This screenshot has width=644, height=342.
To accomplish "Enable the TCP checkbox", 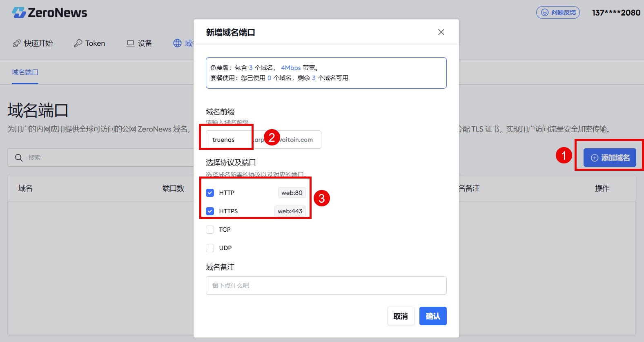I will [x=210, y=230].
